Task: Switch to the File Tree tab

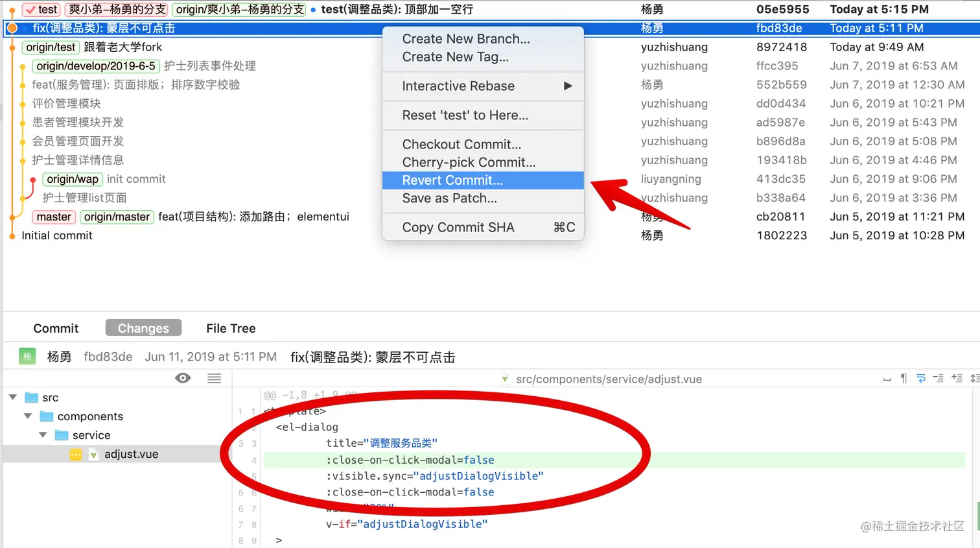Action: tap(231, 328)
